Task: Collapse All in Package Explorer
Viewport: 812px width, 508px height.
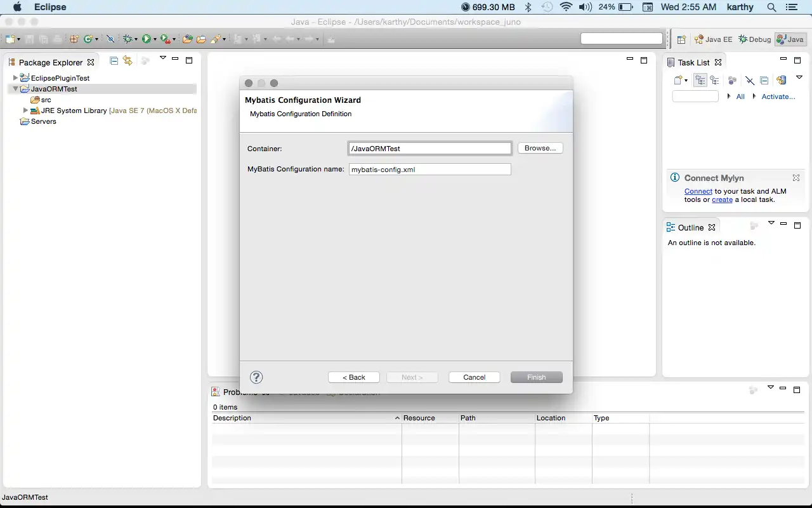Action: pos(114,61)
